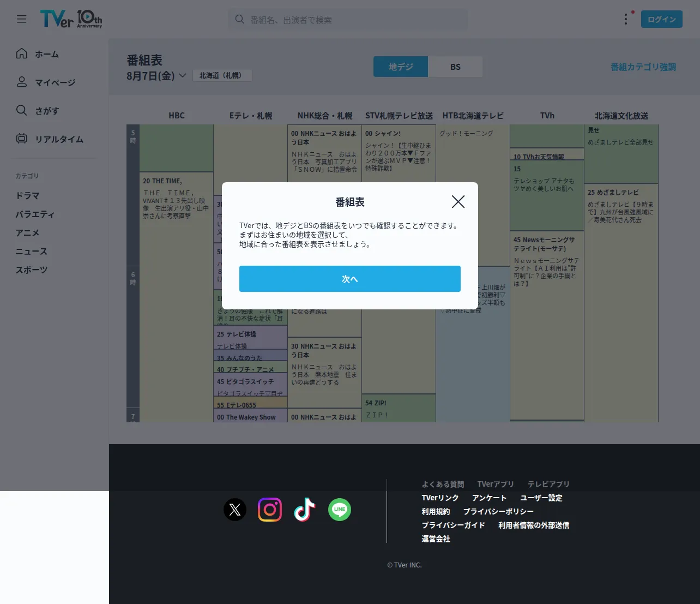Open プライバシーポリシー footer link
The height and width of the screenshot is (604, 700).
click(x=498, y=511)
